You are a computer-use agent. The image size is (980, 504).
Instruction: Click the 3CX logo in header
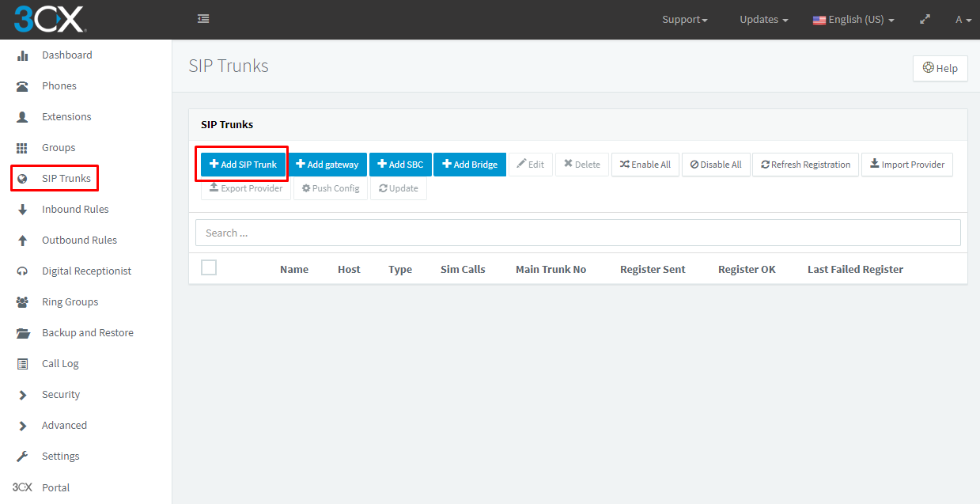49,19
